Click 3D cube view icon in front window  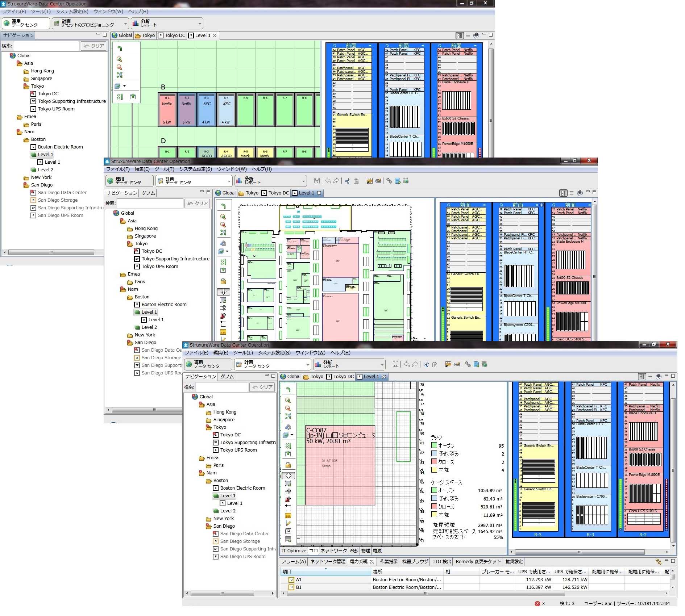[659, 377]
